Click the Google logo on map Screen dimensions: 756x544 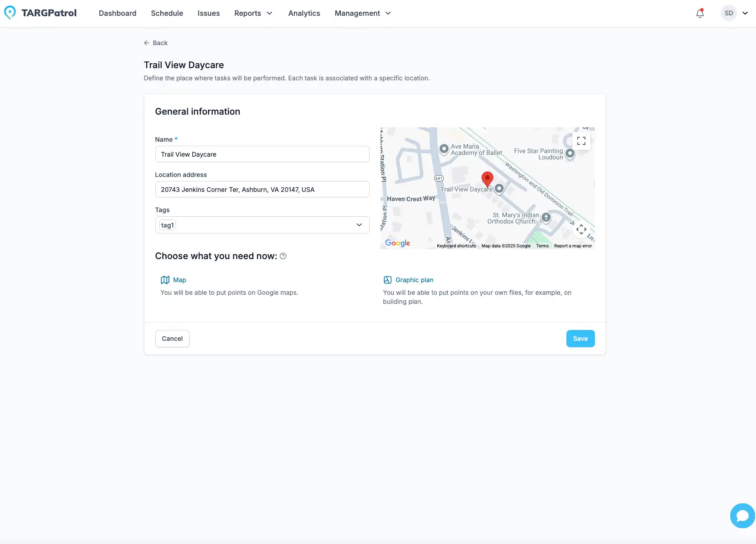(398, 243)
